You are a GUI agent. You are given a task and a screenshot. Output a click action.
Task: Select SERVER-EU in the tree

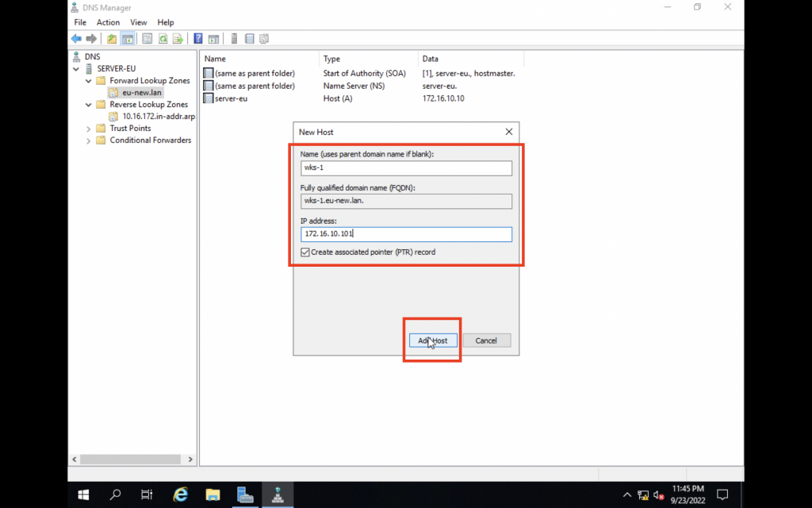coord(116,68)
